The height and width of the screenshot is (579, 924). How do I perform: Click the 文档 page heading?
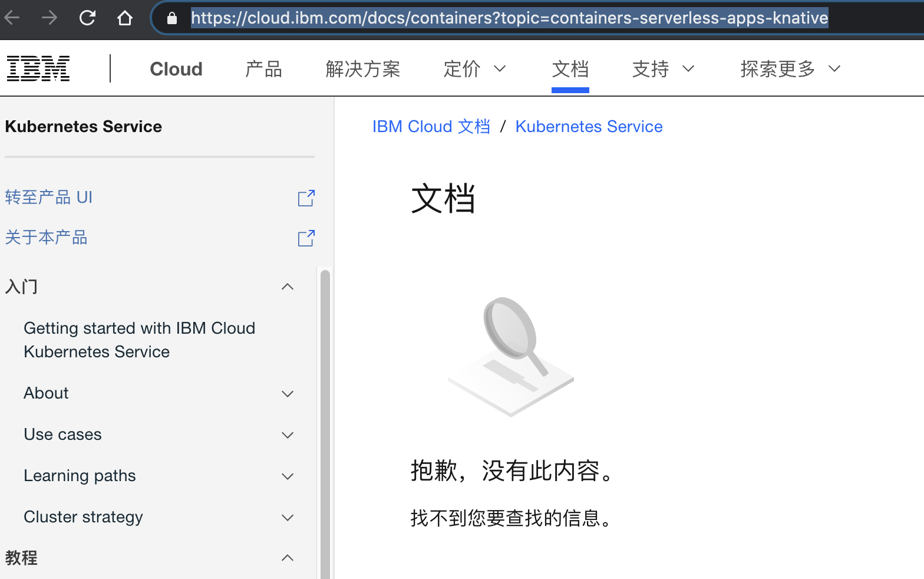click(x=443, y=198)
